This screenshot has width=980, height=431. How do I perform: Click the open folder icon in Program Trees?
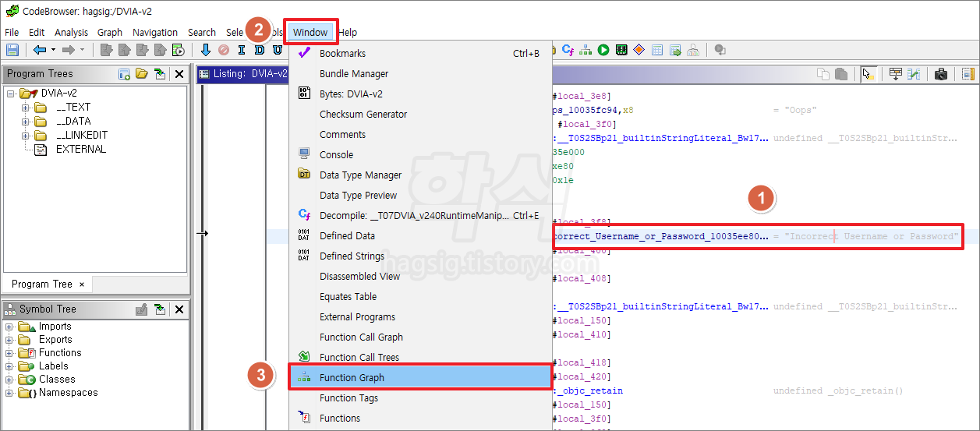pyautogui.click(x=141, y=74)
